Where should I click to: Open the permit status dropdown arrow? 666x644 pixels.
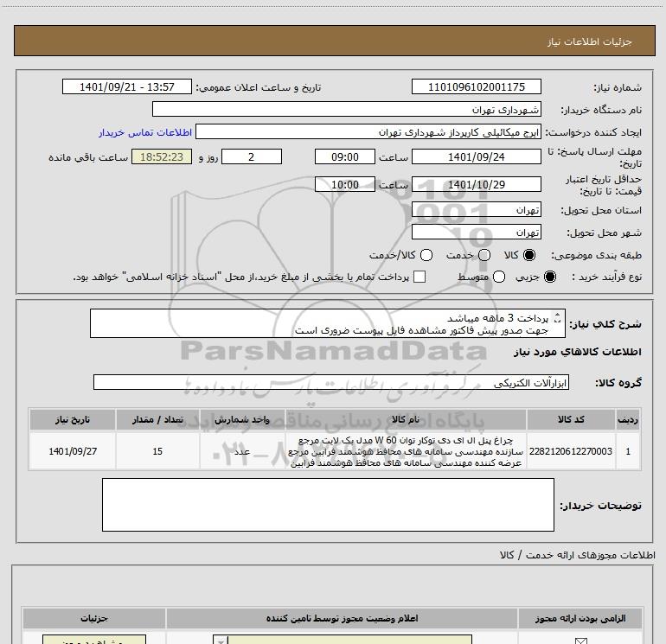coord(221,640)
